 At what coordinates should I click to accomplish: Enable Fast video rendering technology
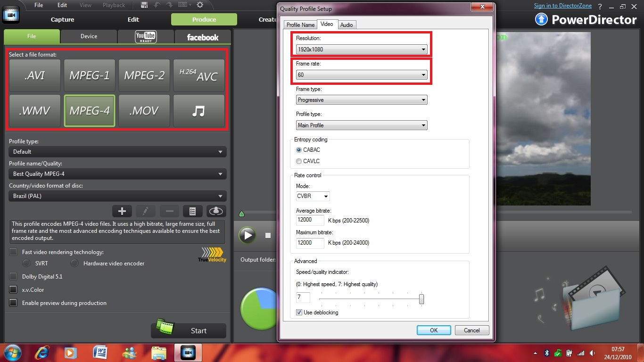click(x=13, y=252)
